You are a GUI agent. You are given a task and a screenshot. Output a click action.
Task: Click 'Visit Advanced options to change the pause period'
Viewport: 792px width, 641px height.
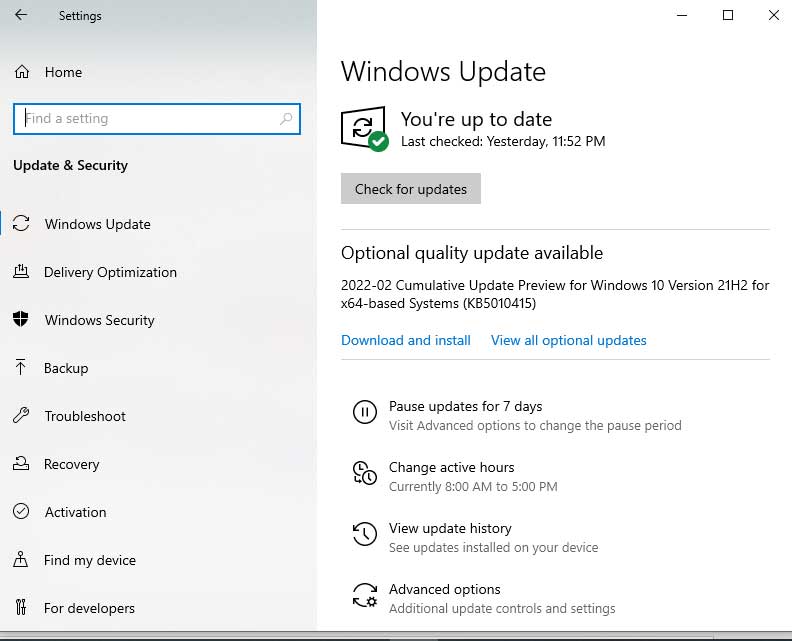535,425
